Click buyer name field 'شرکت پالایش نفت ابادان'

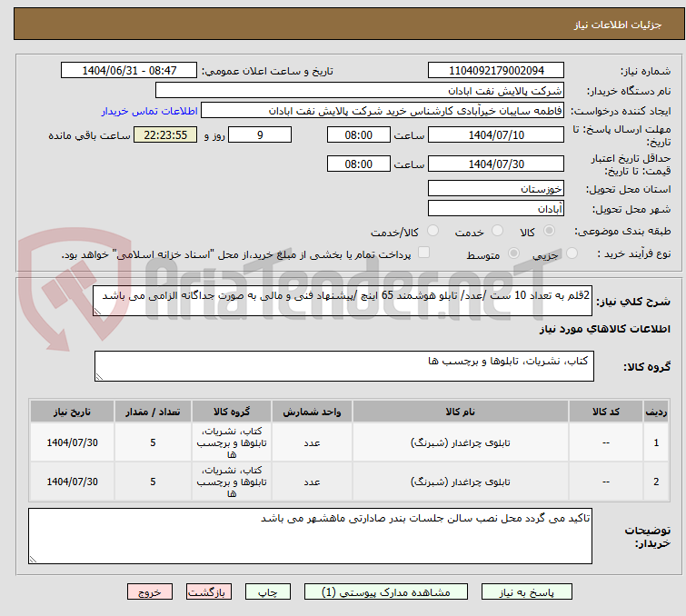[360, 91]
